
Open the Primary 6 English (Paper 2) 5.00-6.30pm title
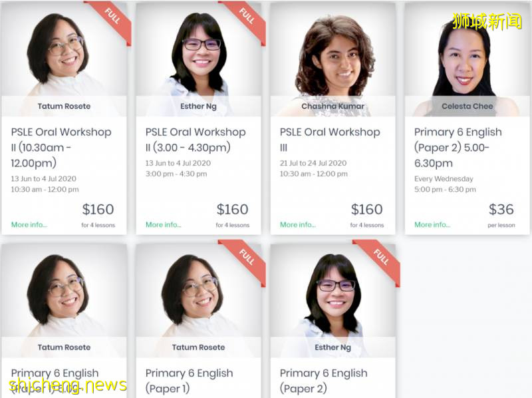click(x=458, y=147)
